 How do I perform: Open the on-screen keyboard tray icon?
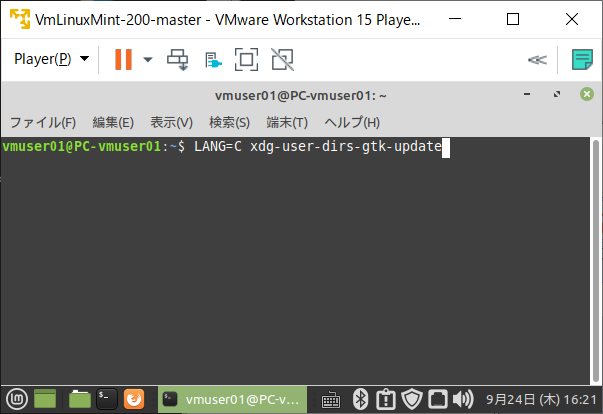tap(330, 400)
